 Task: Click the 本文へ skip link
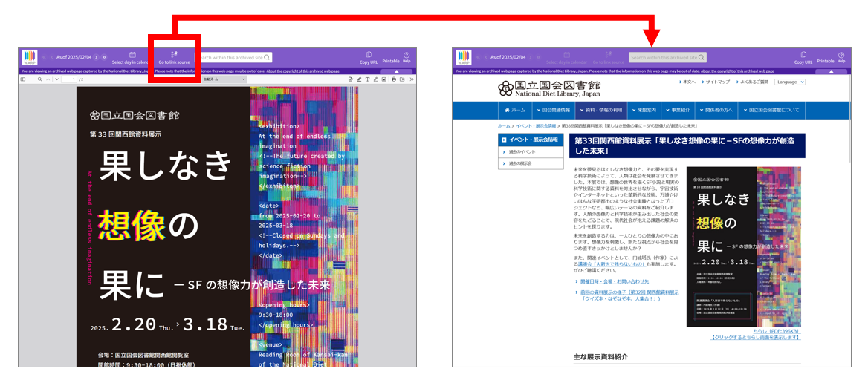689,82
